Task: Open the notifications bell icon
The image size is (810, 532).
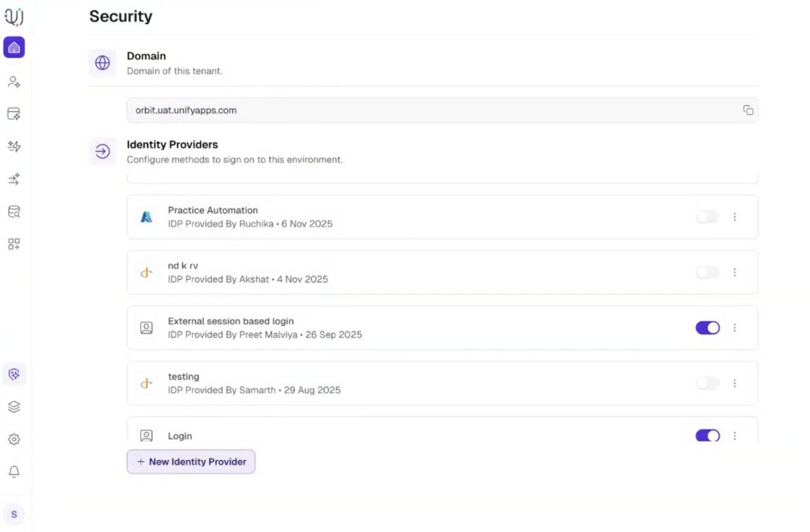Action: tap(14, 472)
